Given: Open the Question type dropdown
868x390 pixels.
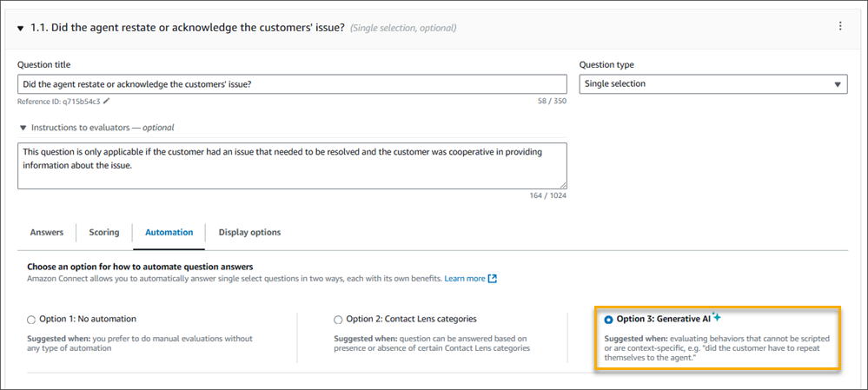Looking at the screenshot, I should [712, 84].
